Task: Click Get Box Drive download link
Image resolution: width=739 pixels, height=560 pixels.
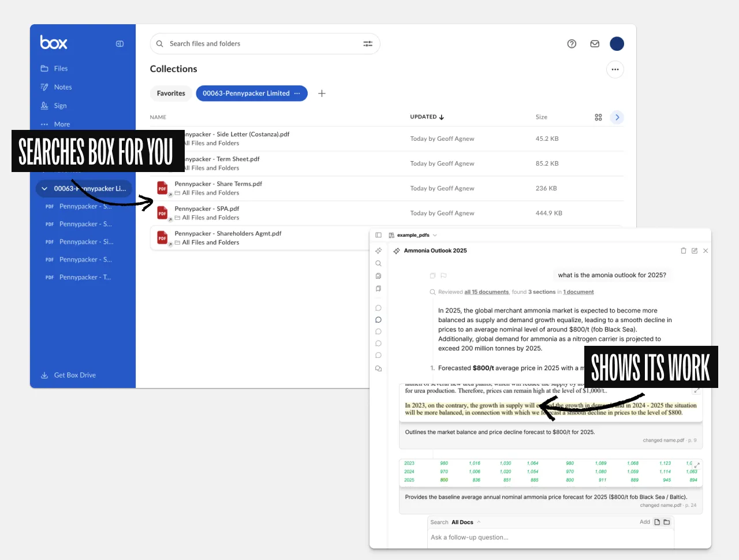Action: (x=68, y=375)
